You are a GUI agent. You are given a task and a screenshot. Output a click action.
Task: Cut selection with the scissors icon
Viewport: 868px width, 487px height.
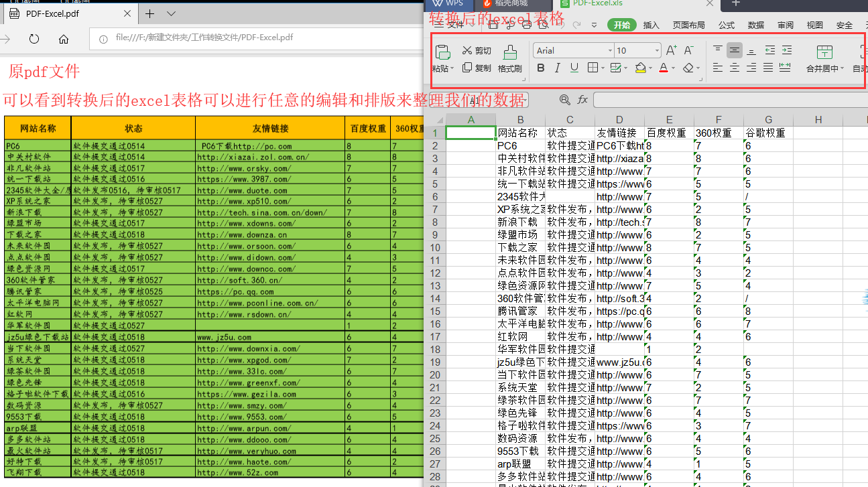(467, 51)
